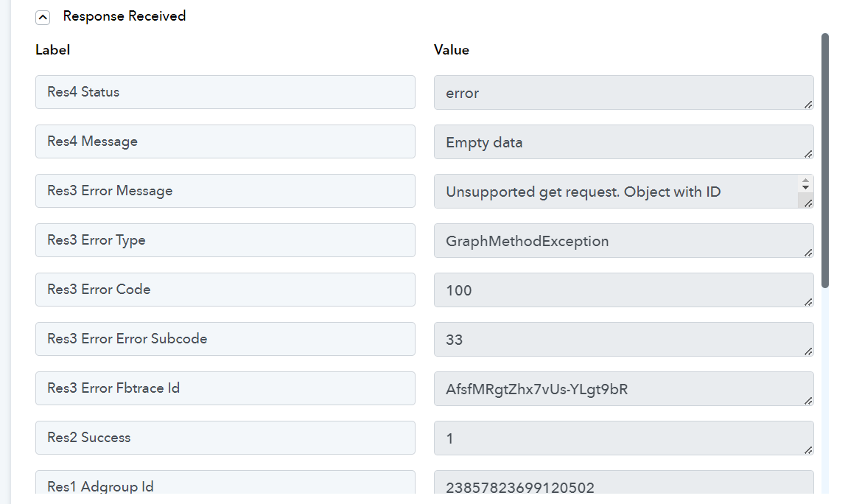Viewport: 848px width, 504px height.
Task: Select the Res3 Error Type label field
Action: tap(225, 240)
